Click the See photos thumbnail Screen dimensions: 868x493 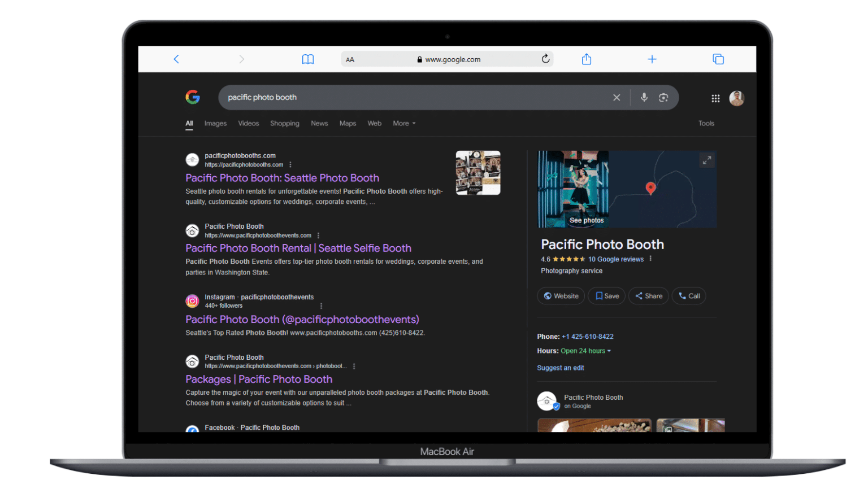(x=573, y=189)
